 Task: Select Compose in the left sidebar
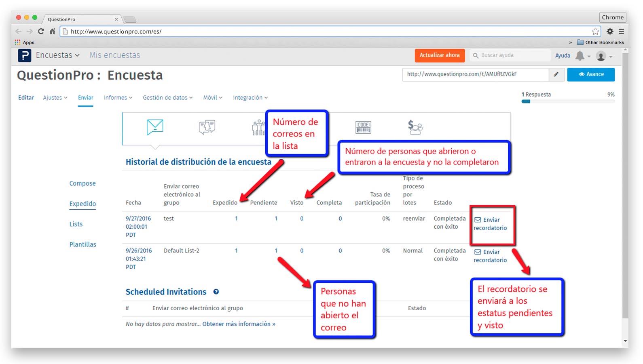(x=82, y=183)
